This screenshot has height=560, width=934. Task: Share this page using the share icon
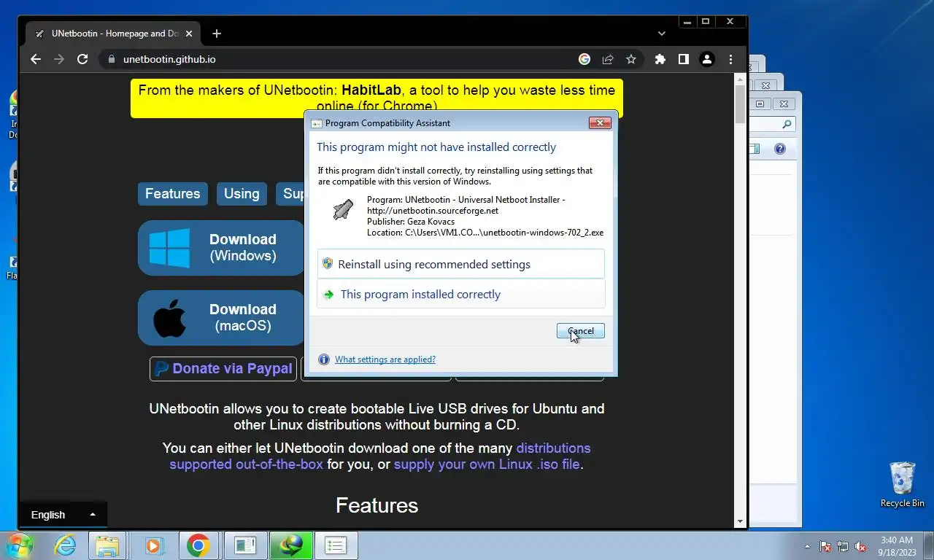[x=608, y=59]
